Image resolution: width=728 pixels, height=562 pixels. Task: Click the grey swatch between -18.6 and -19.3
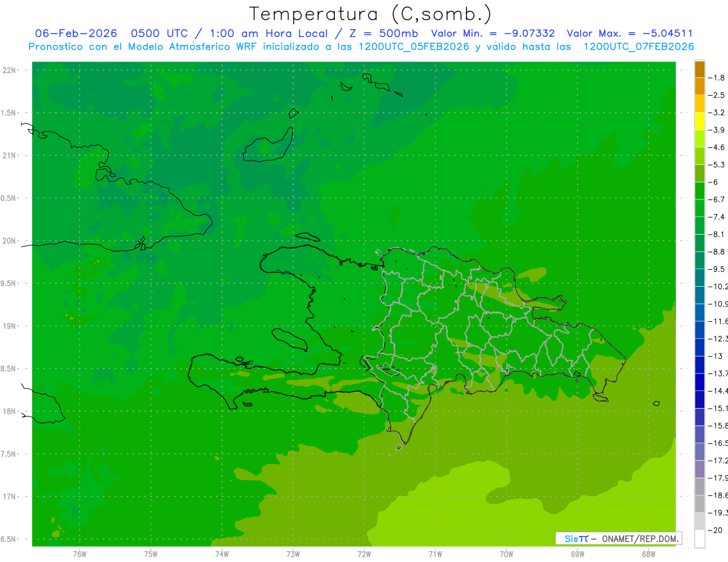(699, 504)
